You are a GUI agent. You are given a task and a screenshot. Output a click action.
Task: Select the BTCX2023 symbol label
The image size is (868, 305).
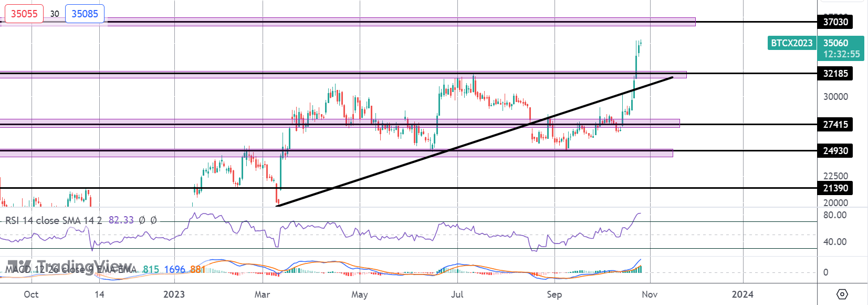(792, 43)
